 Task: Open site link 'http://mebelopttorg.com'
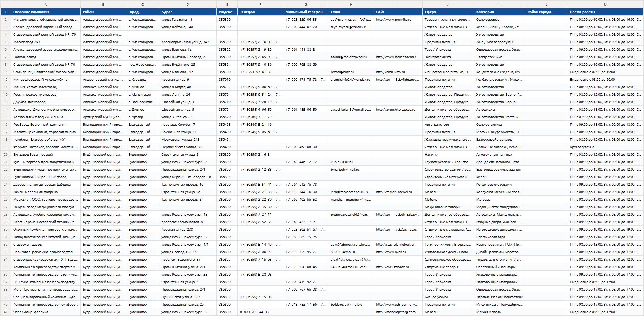pos(396,312)
